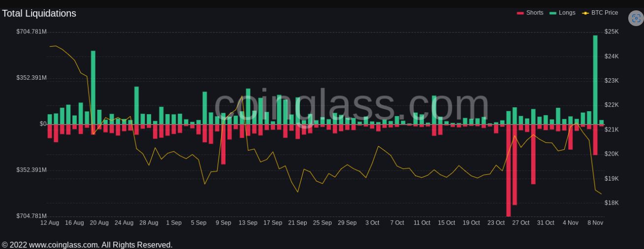
Task: Click the 11 Oct date label
Action: point(421,223)
